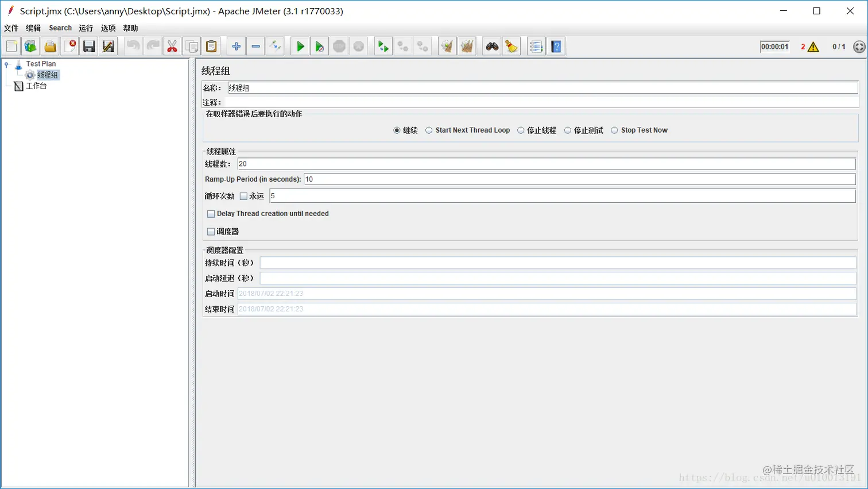The width and height of the screenshot is (868, 489).
Task: Undo the last change with Undo arrow
Action: (134, 47)
